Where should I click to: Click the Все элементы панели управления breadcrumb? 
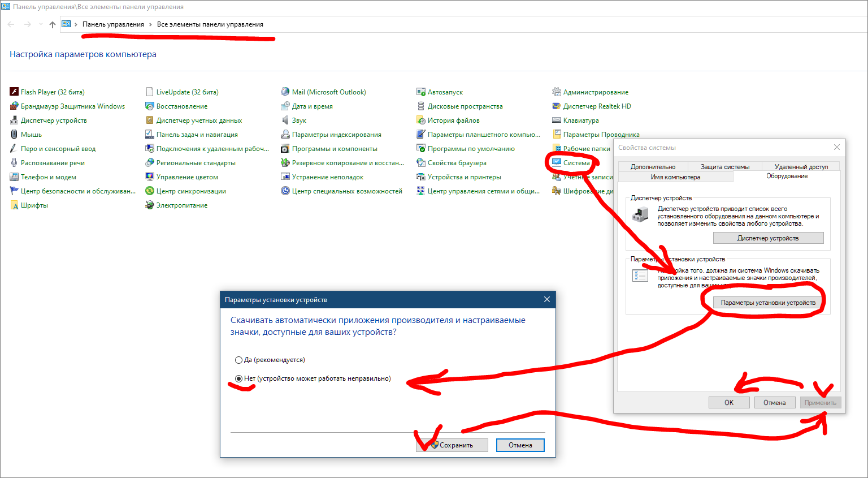210,24
